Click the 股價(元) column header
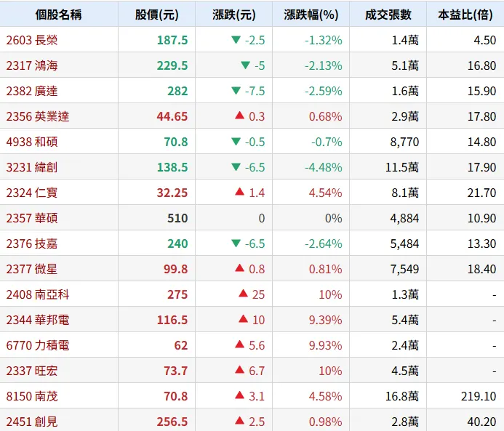 tap(156, 15)
